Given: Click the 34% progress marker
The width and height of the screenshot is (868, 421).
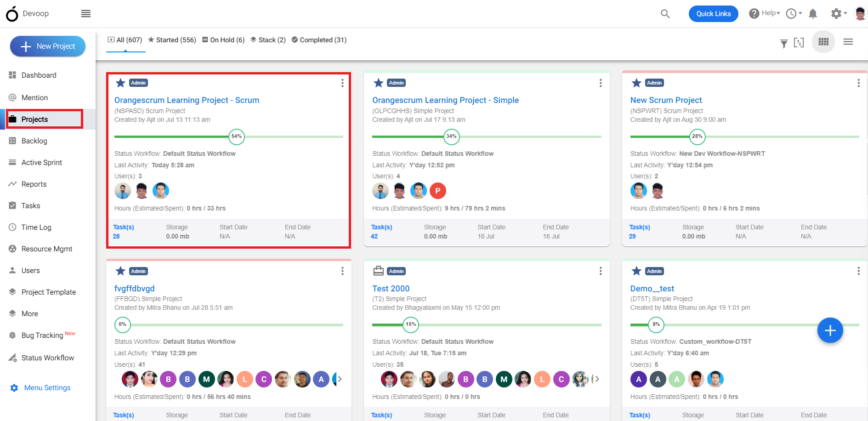Looking at the screenshot, I should [x=452, y=137].
